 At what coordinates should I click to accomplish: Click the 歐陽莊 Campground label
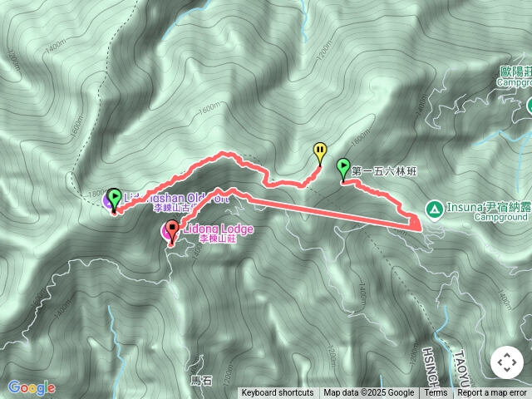515,76
